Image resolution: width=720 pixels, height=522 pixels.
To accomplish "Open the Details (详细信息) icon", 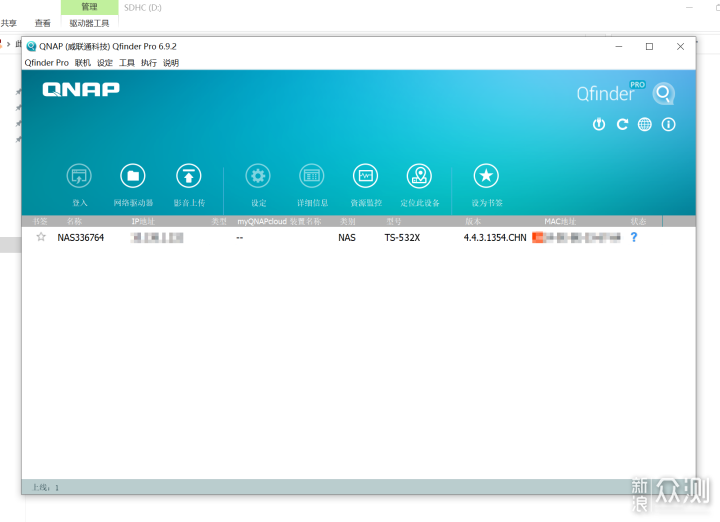I will (312, 176).
